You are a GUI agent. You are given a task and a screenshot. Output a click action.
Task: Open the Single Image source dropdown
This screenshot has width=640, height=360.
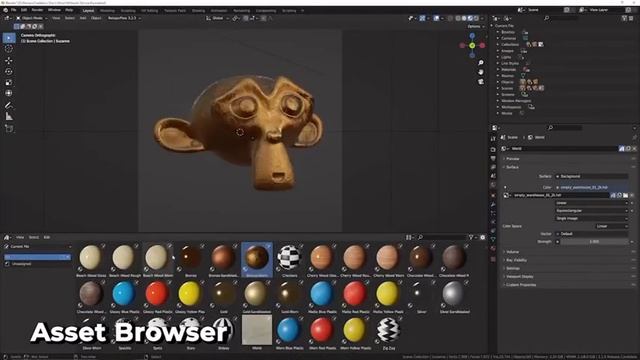(592, 218)
